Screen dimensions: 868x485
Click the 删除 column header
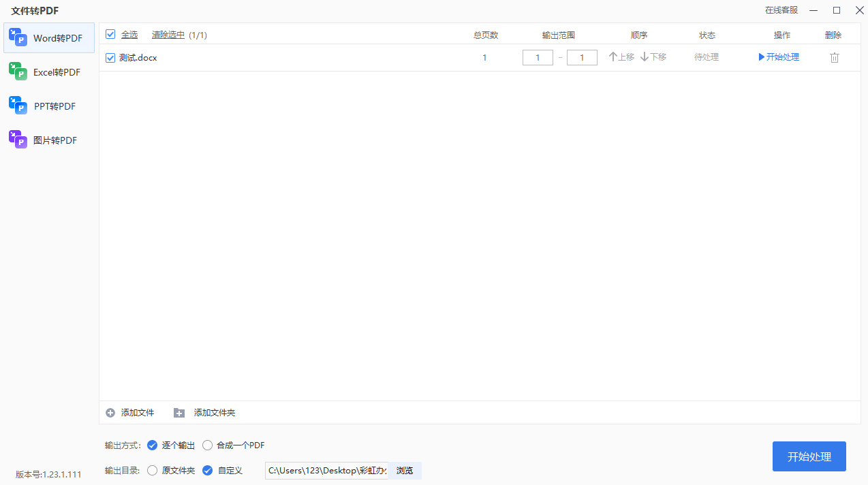[x=833, y=35]
